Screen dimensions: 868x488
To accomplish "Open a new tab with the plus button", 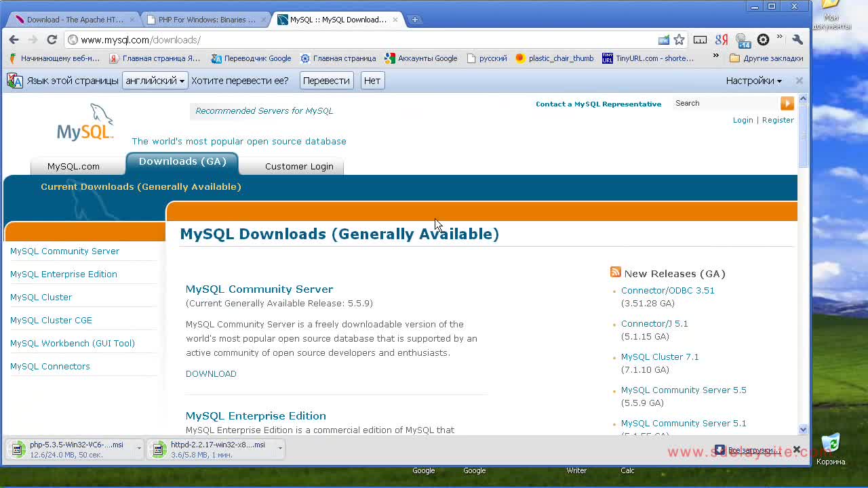I will coord(415,20).
